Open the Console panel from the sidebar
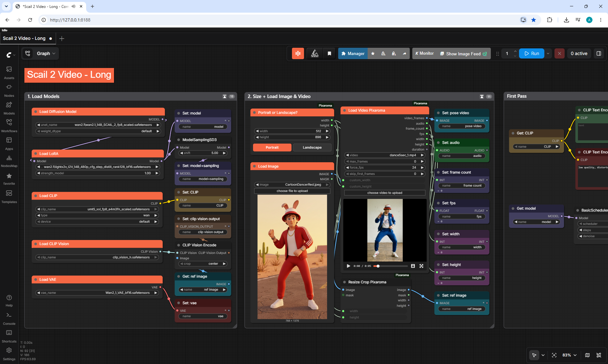This screenshot has height=364, width=608. [x=9, y=318]
